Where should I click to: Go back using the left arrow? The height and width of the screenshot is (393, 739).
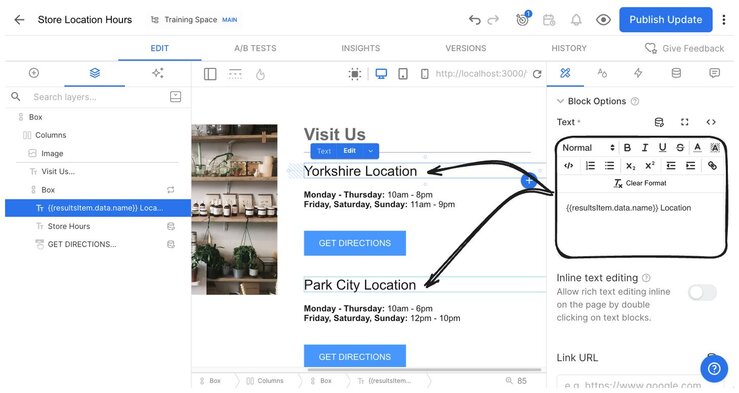coord(19,20)
